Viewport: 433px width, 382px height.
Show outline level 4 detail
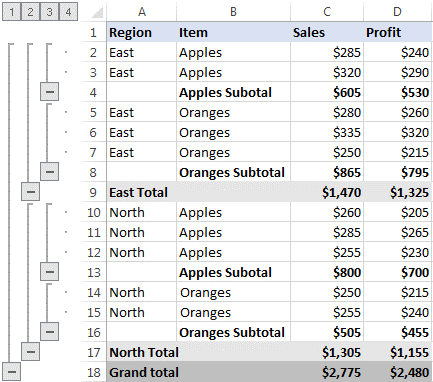tap(68, 12)
